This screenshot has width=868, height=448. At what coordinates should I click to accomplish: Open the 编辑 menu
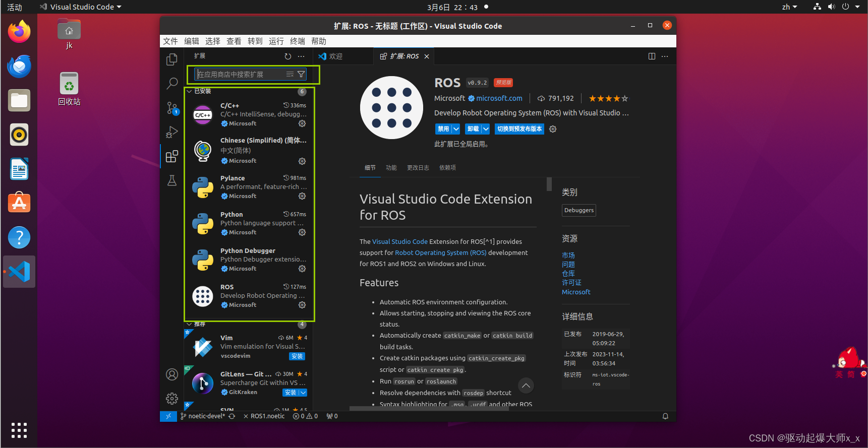click(x=192, y=41)
